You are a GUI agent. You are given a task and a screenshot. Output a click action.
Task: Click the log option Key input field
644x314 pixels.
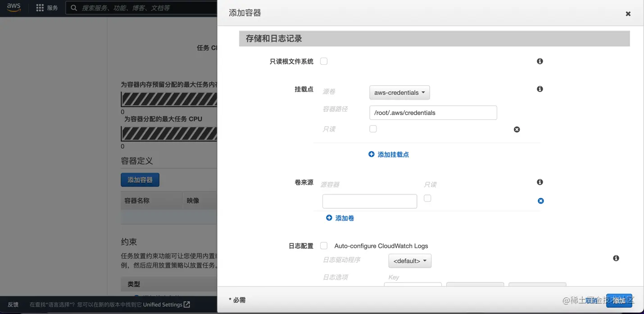tap(413, 285)
